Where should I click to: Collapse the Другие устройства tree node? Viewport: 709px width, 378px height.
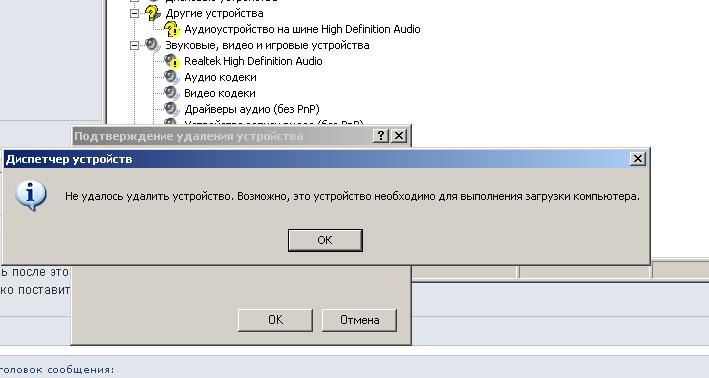[134, 14]
